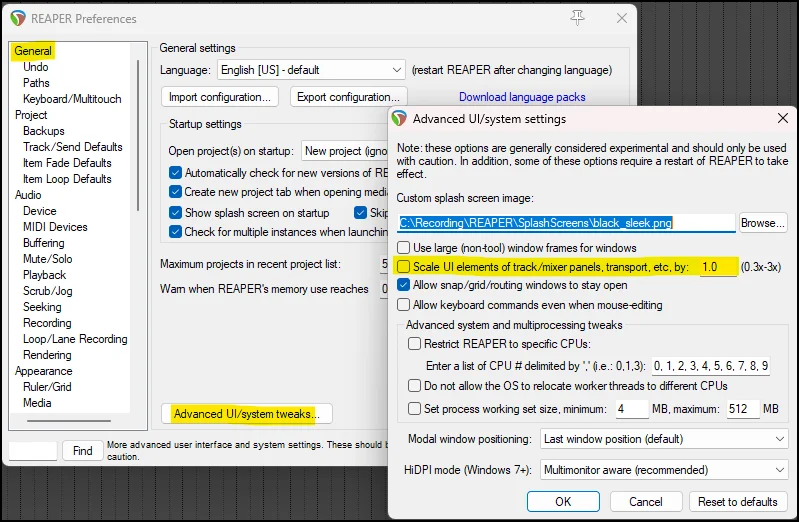Screen dimensions: 799x522
Task: Open HiDPI mode dropdown
Action: 664,469
